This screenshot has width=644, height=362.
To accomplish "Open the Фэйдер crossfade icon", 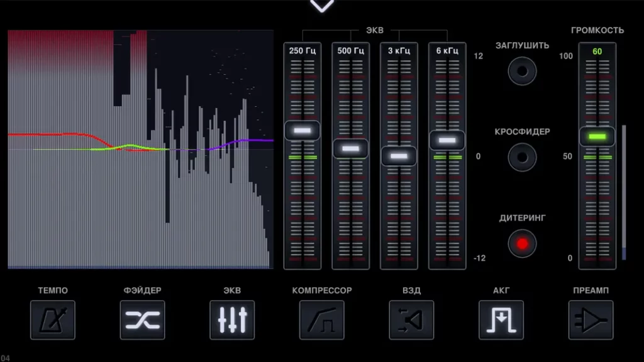I will (143, 320).
